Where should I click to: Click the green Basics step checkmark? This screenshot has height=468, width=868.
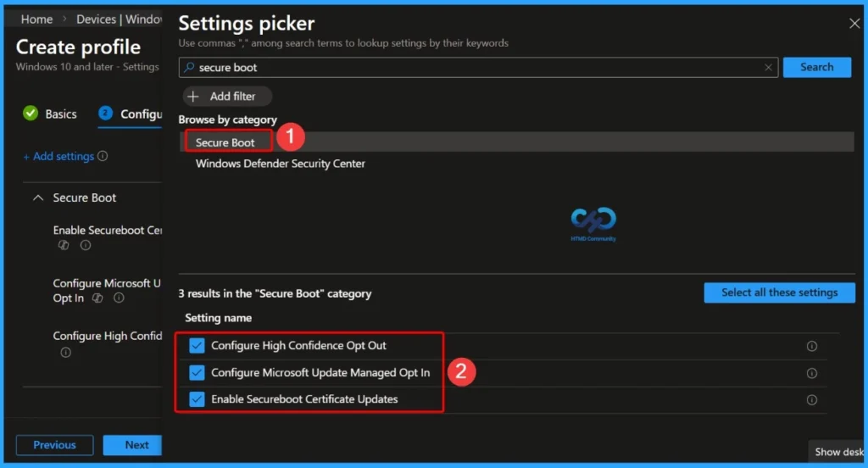point(31,114)
